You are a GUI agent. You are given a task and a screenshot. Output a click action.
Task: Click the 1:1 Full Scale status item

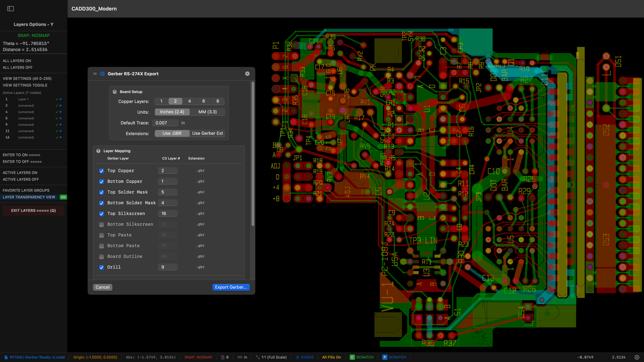coord(271,357)
